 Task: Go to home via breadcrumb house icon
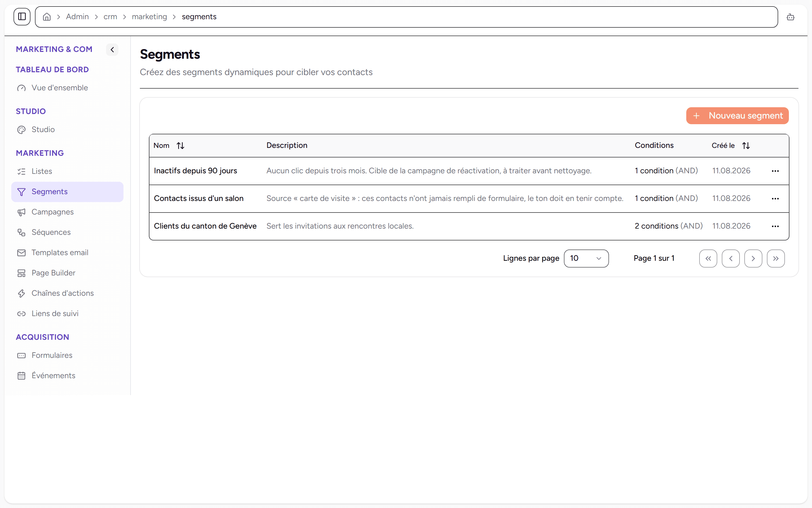[x=47, y=17]
